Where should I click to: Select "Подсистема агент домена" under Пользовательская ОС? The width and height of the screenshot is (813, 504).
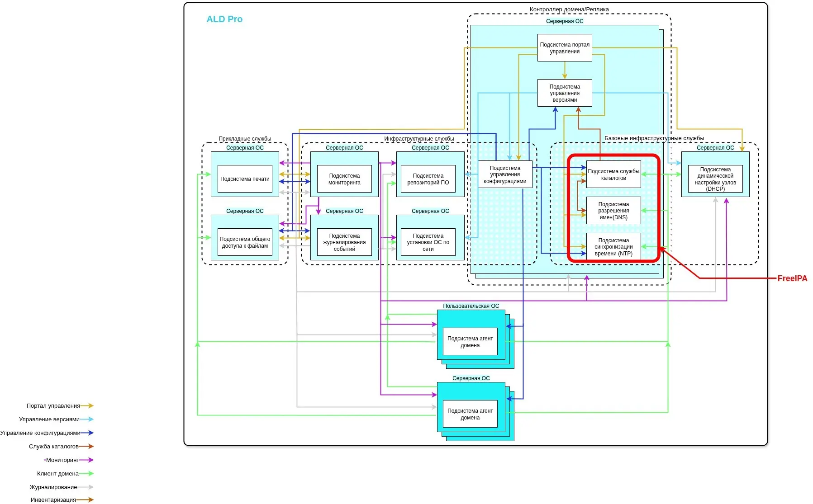470,342
